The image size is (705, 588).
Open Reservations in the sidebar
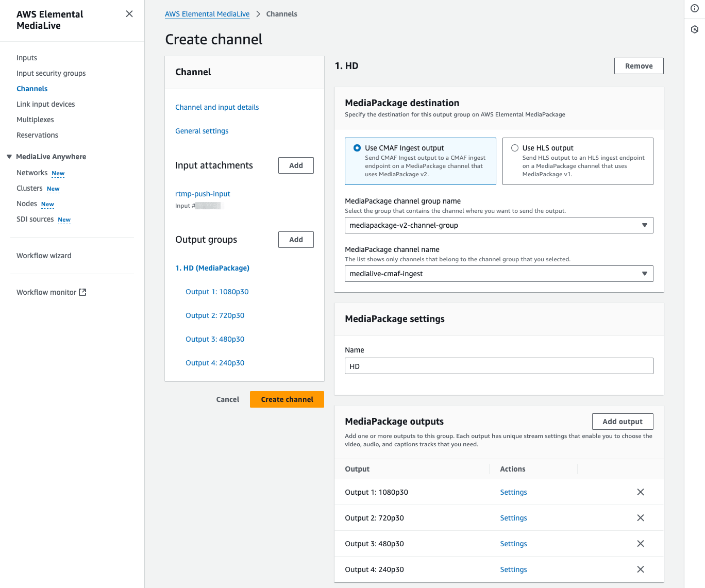click(x=37, y=135)
